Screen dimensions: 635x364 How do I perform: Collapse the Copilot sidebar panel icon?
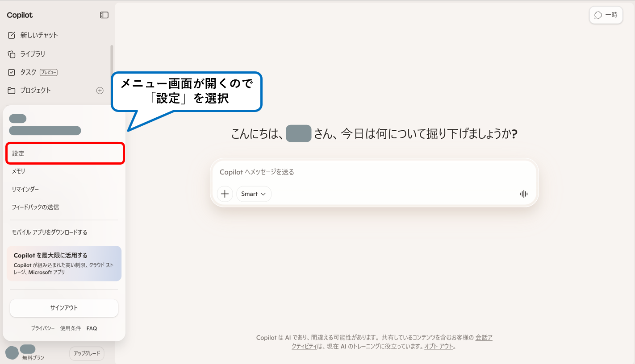tap(104, 15)
